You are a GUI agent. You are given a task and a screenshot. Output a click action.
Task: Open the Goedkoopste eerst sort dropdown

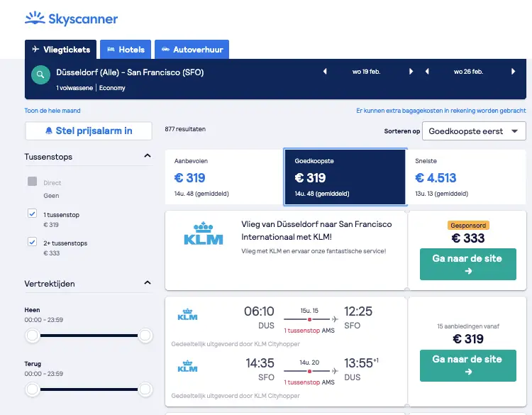point(474,131)
